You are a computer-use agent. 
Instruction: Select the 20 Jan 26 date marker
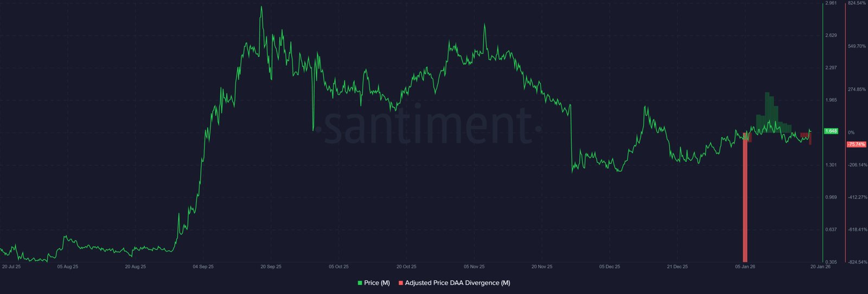point(820,267)
